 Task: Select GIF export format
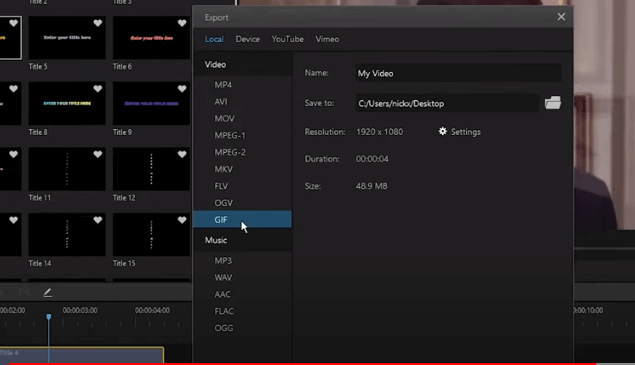[243, 219]
